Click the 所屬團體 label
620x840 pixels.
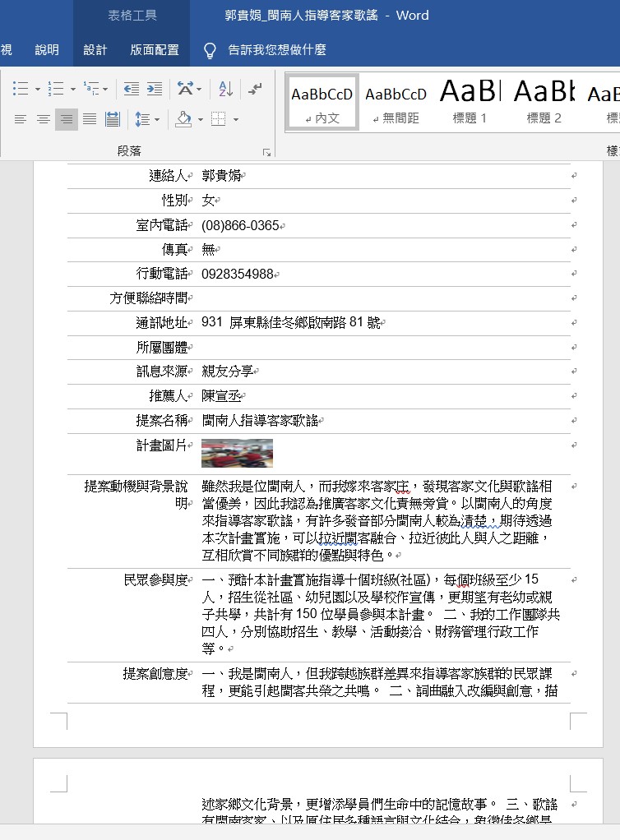click(162, 347)
